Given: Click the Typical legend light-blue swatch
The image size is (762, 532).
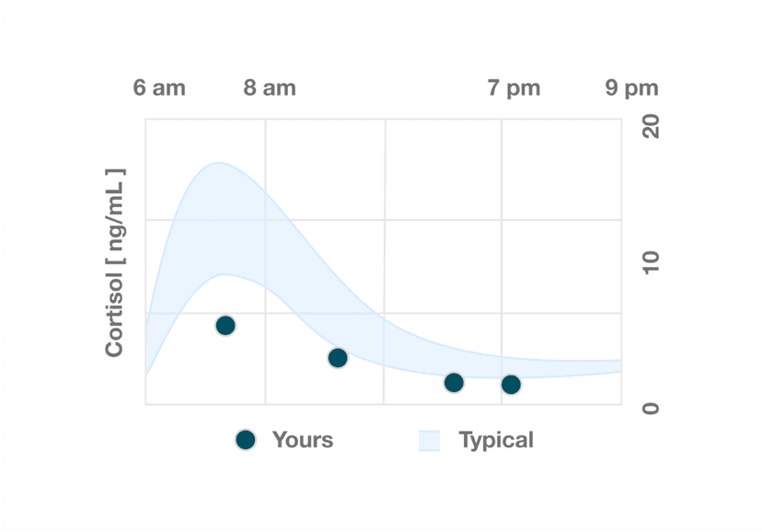Looking at the screenshot, I should tap(429, 440).
